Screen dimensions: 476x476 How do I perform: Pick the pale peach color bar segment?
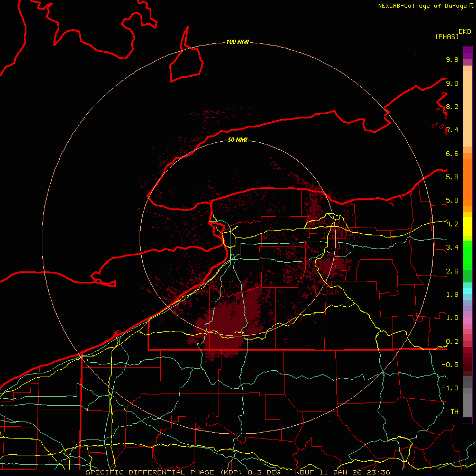tap(467, 108)
